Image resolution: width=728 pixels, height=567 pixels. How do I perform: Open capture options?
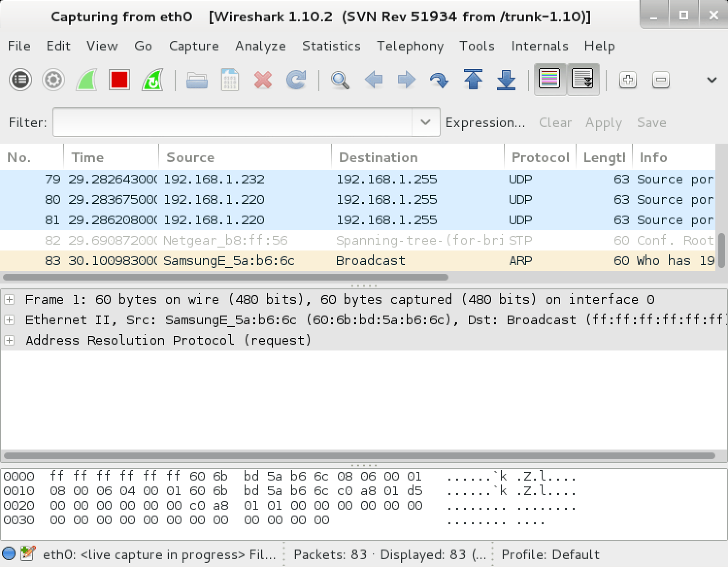(53, 79)
